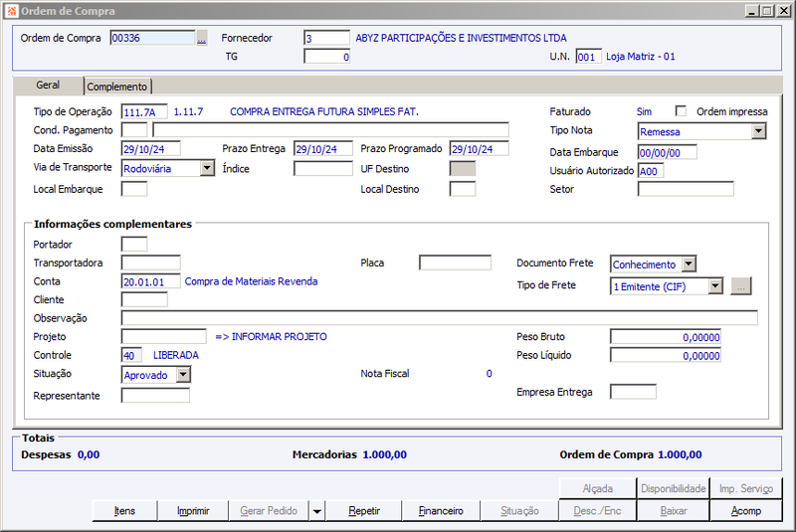
Task: Click the Acomp button
Action: 745,511
